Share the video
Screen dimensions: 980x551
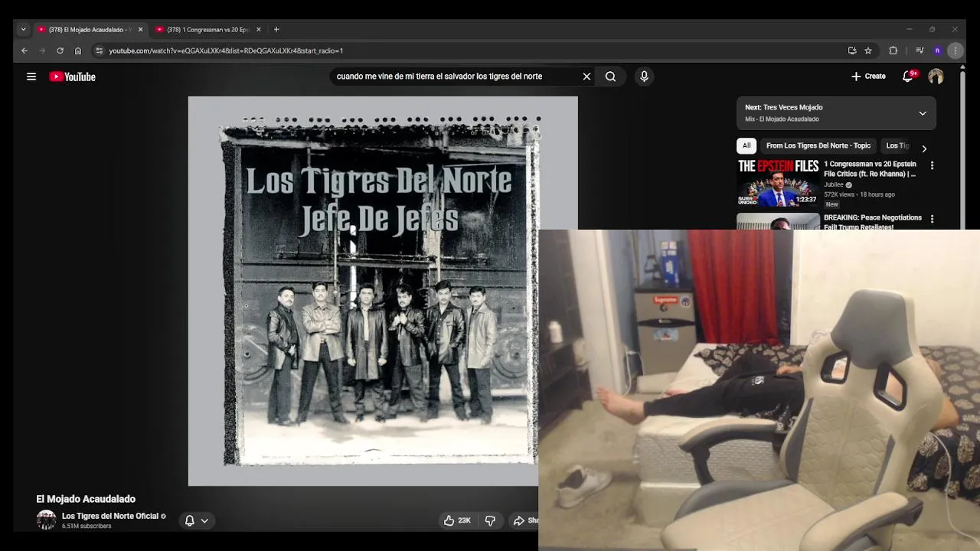pyautogui.click(x=525, y=520)
